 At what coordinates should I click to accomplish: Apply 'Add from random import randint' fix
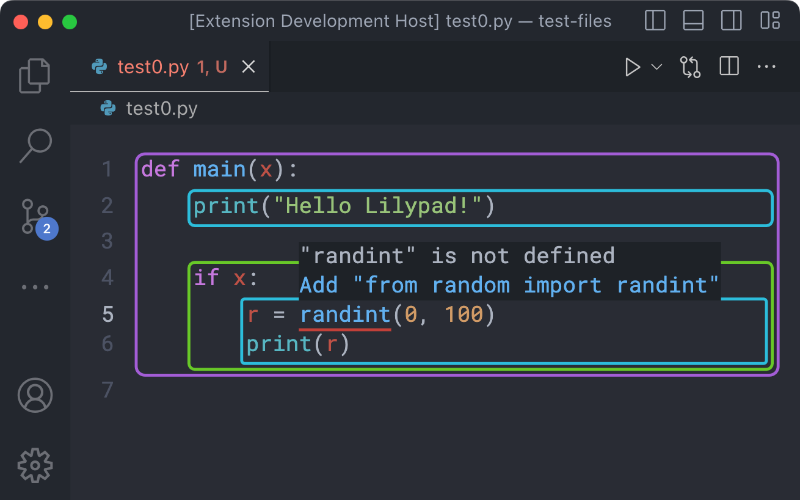(x=509, y=285)
